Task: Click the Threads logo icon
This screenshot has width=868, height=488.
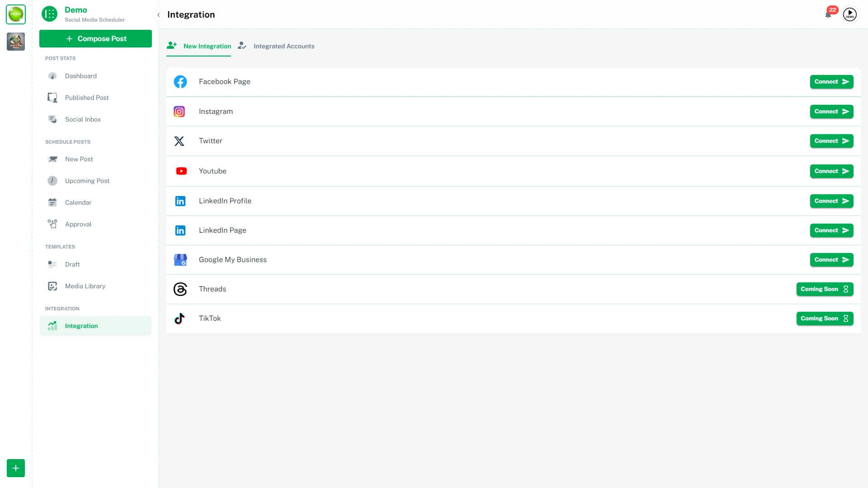Action: point(180,289)
